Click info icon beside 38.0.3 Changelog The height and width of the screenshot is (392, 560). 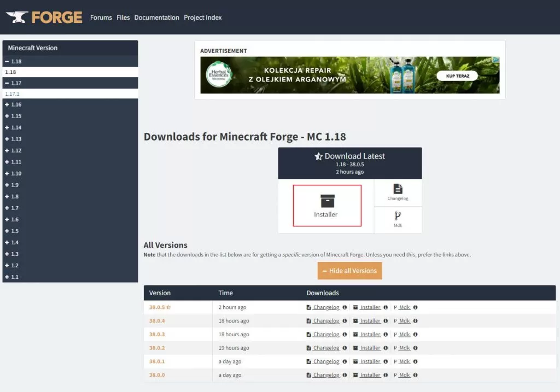[345, 334]
